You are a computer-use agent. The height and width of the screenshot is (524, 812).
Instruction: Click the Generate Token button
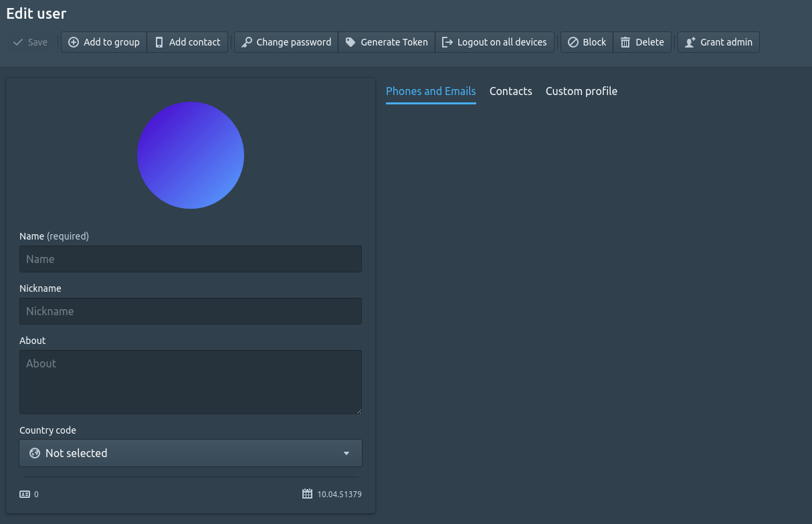click(387, 42)
